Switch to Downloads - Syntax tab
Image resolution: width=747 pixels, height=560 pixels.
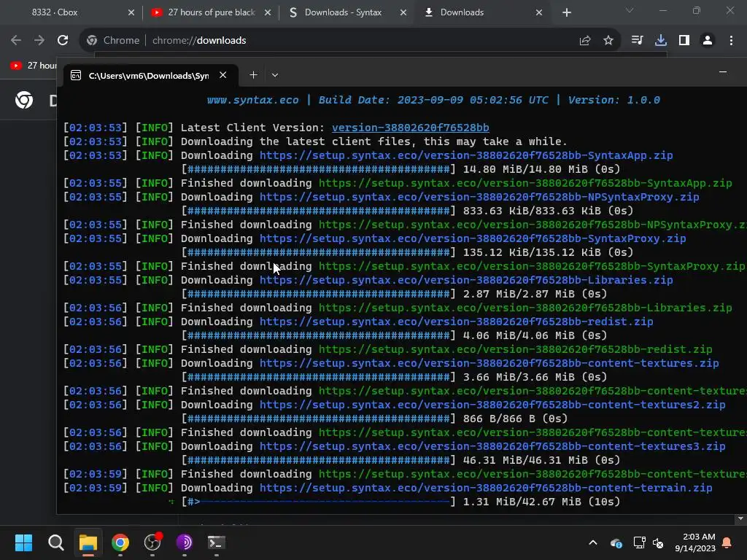(x=343, y=12)
